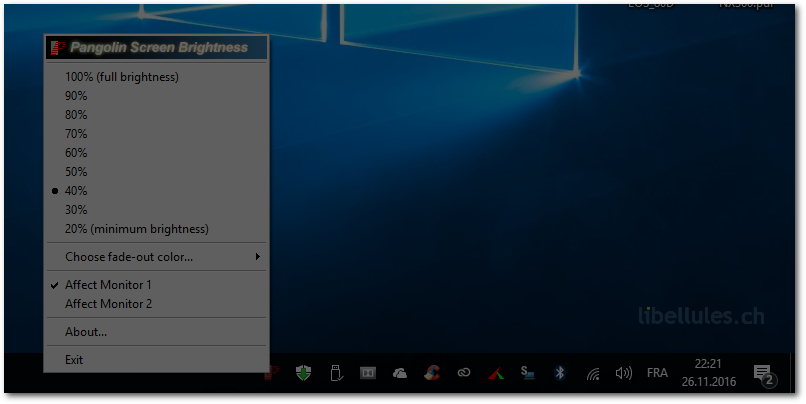The width and height of the screenshot is (806, 404).
Task: Toggle Affect Monitor 1 checkmark
Action: tap(157, 285)
